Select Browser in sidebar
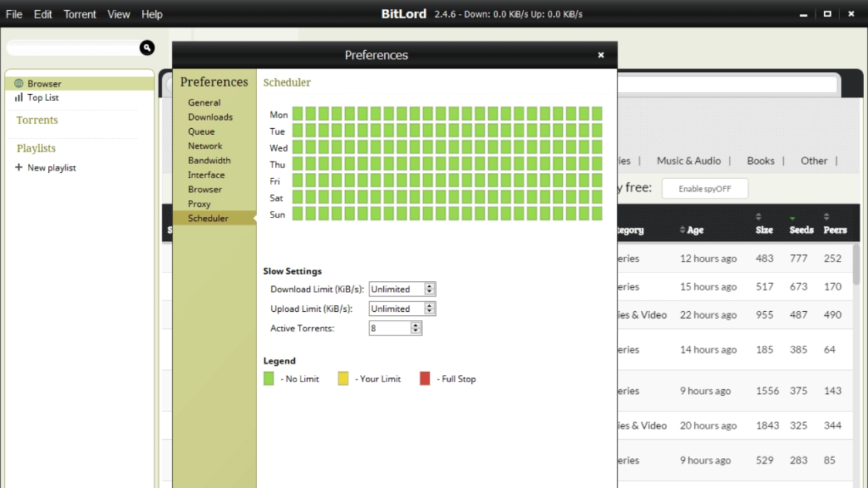The height and width of the screenshot is (488, 868). 79,83
